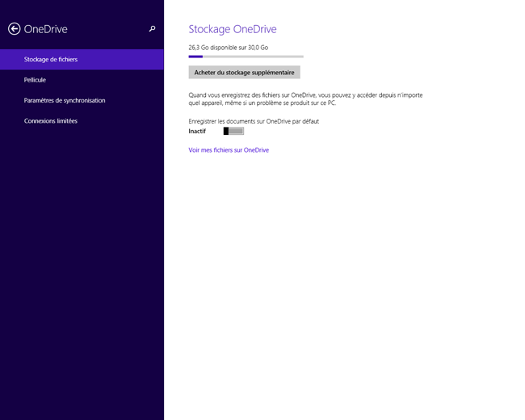This screenshot has width=525, height=420.
Task: Click the 26,3 Go disponible text
Action: point(229,48)
